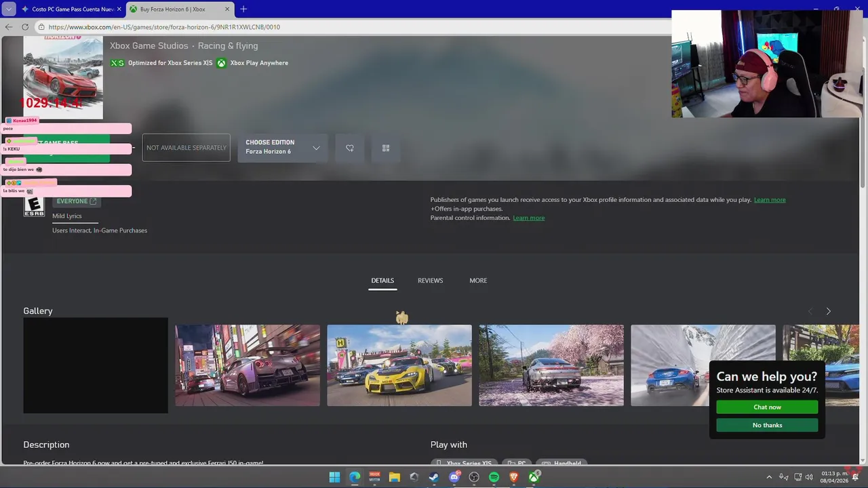Open Discord from the taskbar
Screen dimensions: 868x488
454,477
